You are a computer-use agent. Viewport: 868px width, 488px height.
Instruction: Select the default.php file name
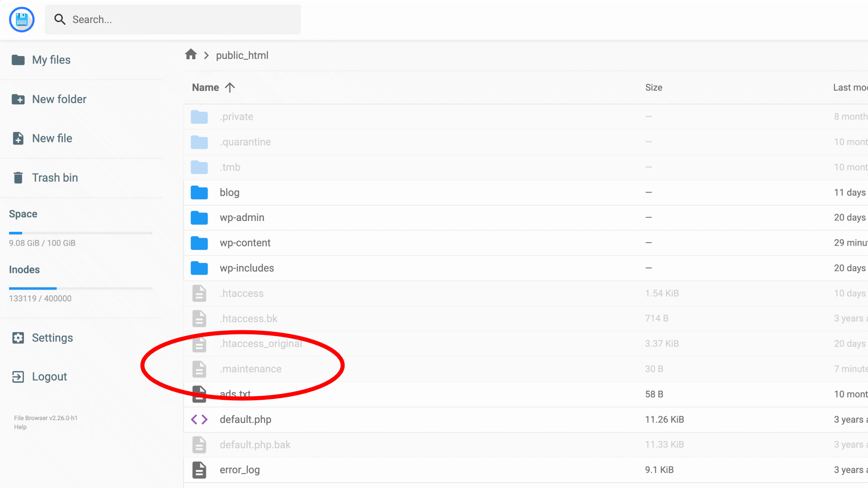[x=245, y=419]
